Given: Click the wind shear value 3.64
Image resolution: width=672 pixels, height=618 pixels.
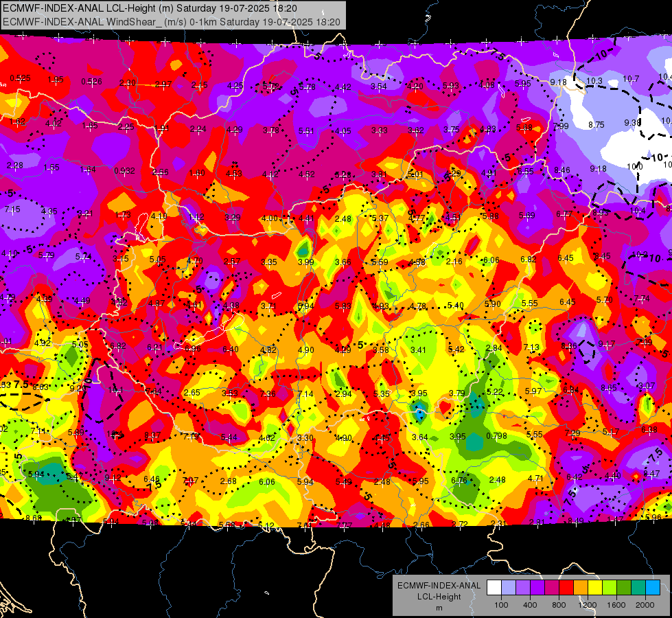Looking at the screenshot, I should click(419, 437).
